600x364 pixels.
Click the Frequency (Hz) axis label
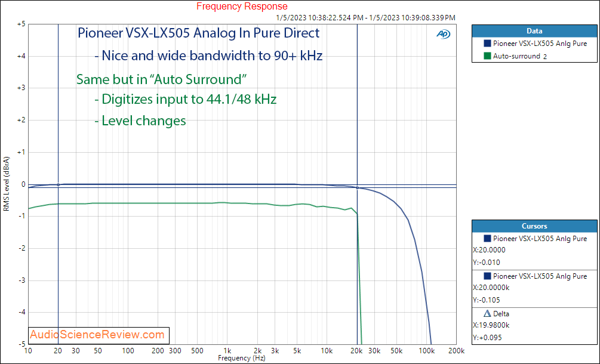(241, 358)
